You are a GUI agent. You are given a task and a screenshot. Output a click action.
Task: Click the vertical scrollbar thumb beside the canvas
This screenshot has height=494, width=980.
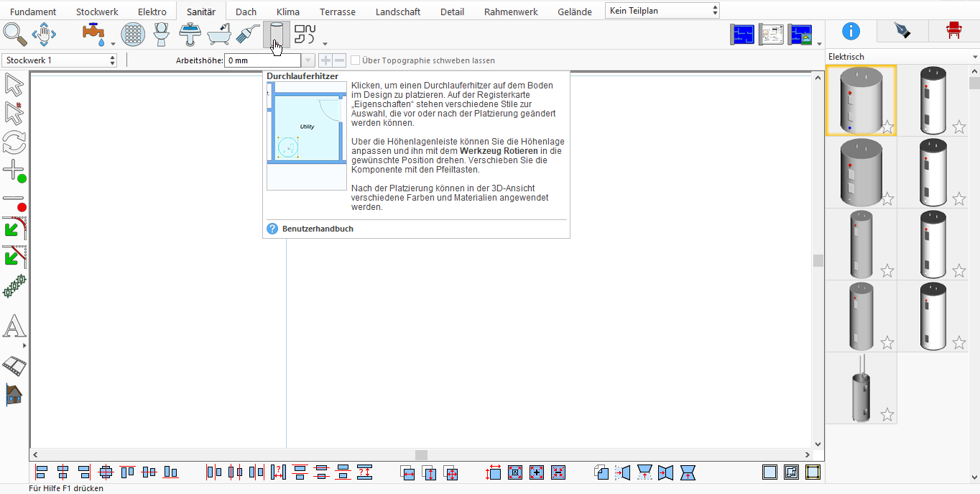[818, 260]
